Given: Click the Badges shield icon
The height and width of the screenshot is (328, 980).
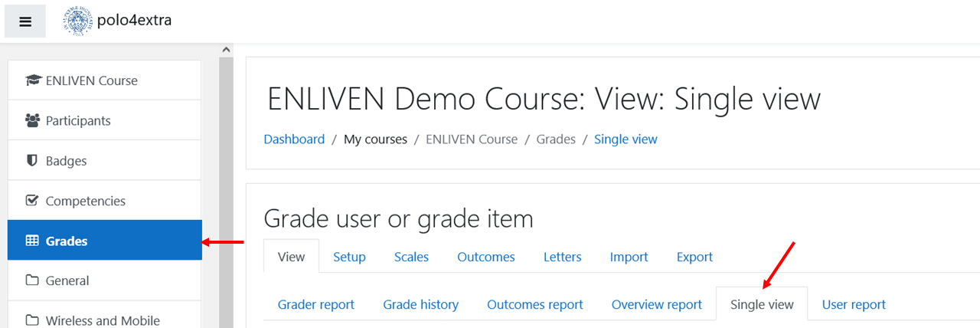Looking at the screenshot, I should click(32, 161).
